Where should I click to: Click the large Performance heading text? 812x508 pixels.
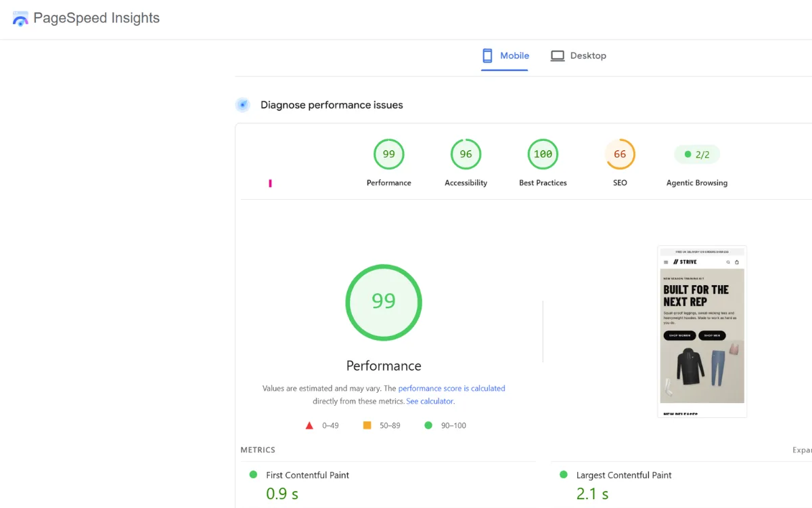[384, 366]
